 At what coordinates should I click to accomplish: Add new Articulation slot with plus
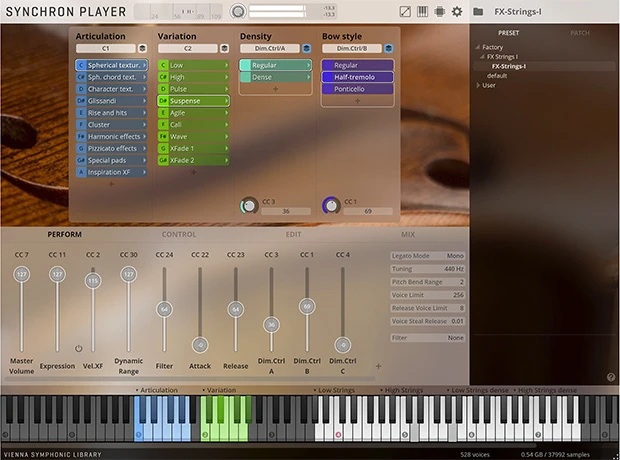(x=111, y=184)
